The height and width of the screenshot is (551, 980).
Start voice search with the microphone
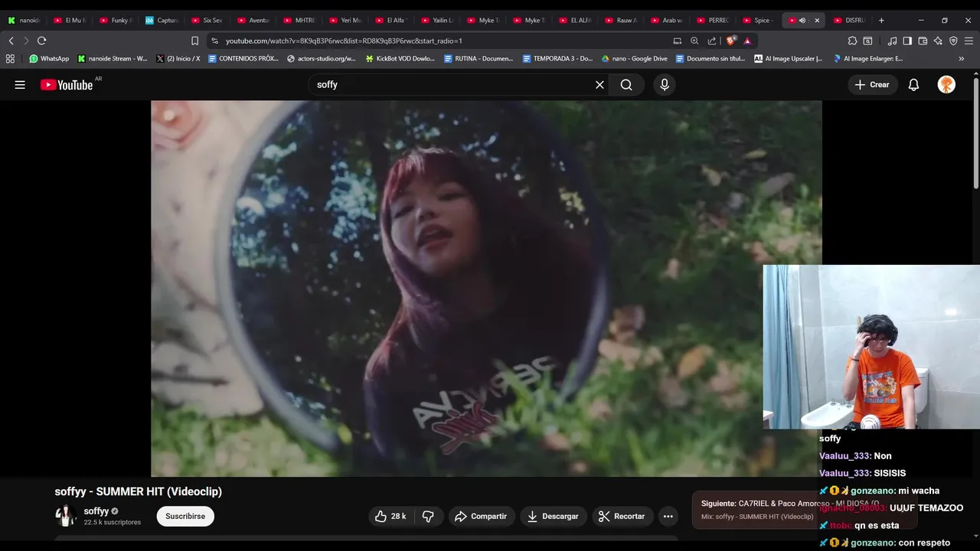tap(665, 85)
